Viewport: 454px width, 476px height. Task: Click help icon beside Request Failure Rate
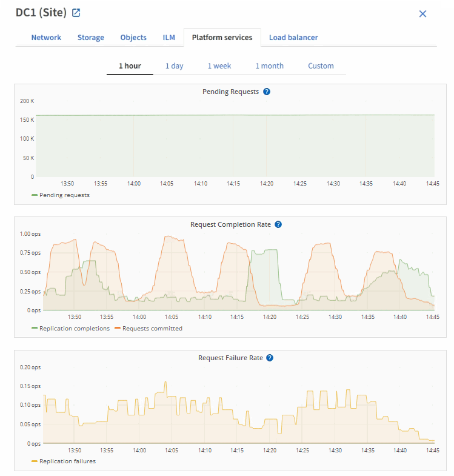(x=270, y=358)
